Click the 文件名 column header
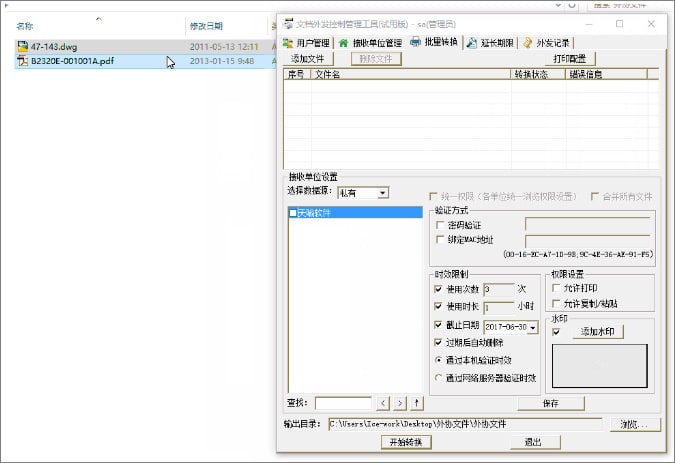 point(411,74)
